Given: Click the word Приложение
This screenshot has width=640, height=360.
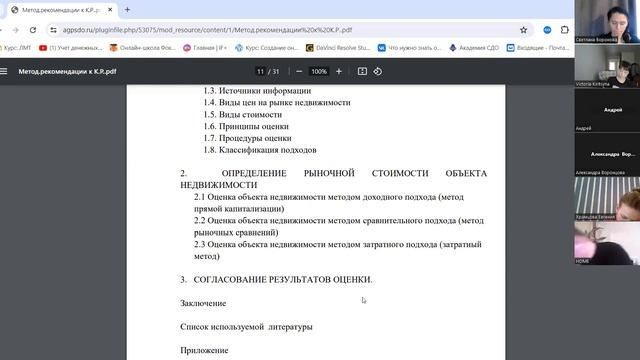Looking at the screenshot, I should (204, 350).
